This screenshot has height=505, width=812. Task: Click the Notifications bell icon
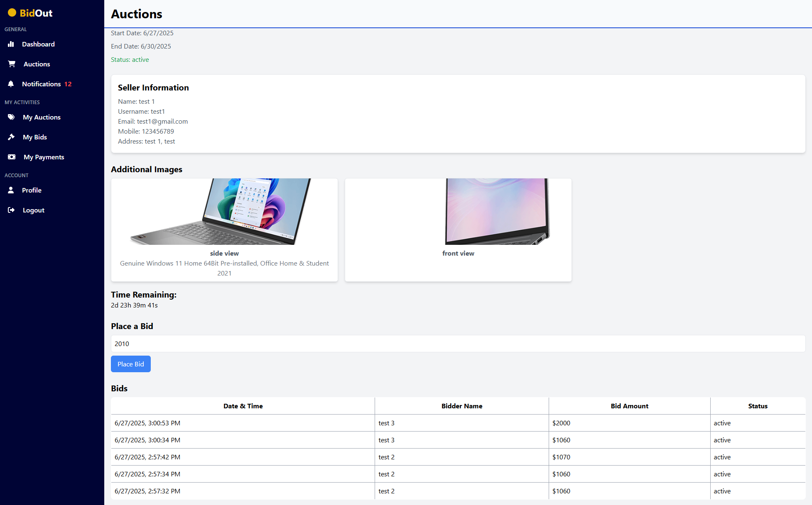click(11, 84)
